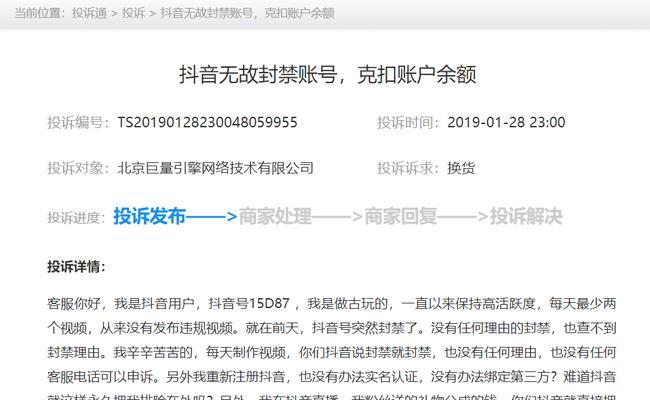Select the 商家回复 progress step

400,216
